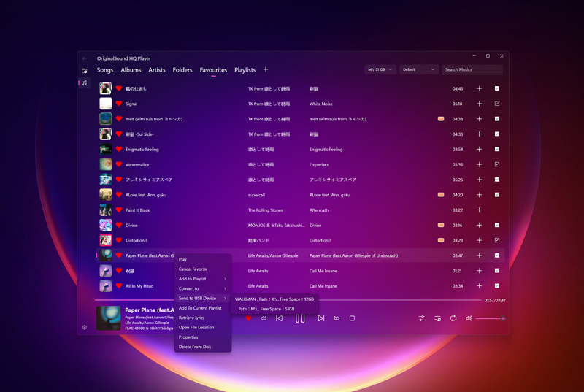
Task: Expand Add to Playlist submenu
Action: pos(203,279)
